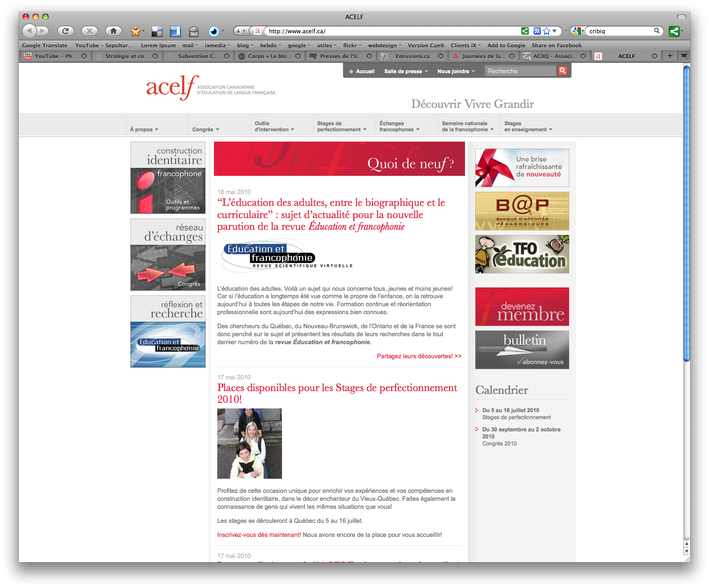Click Inscrivez-vous dès maintenant link

(x=259, y=535)
